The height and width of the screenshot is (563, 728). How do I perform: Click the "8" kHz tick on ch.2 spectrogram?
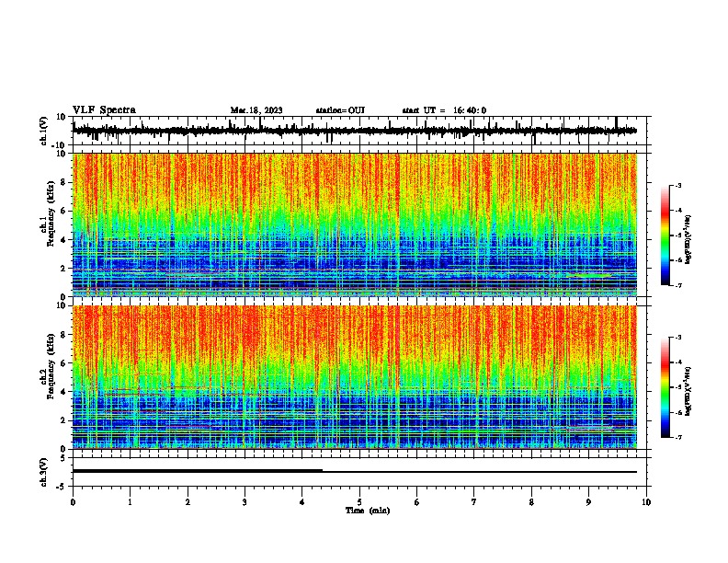pos(63,335)
